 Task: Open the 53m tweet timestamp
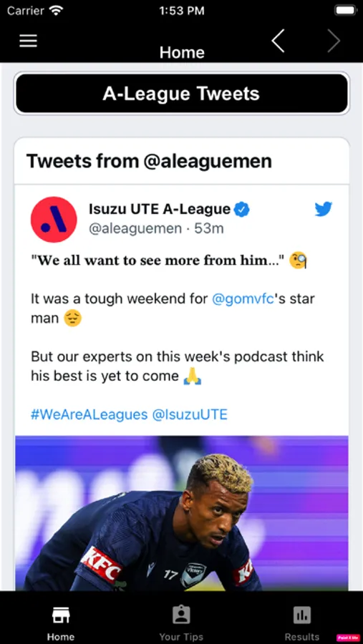pos(209,228)
